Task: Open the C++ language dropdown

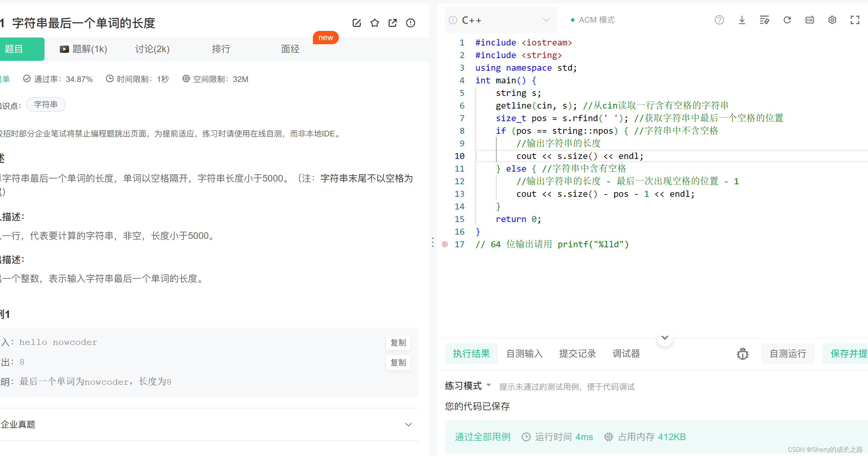Action: [501, 20]
